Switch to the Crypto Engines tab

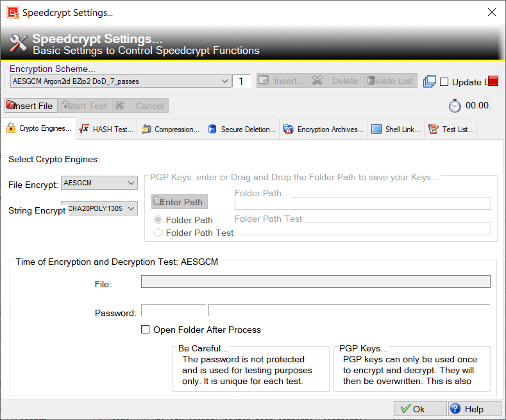[38, 128]
